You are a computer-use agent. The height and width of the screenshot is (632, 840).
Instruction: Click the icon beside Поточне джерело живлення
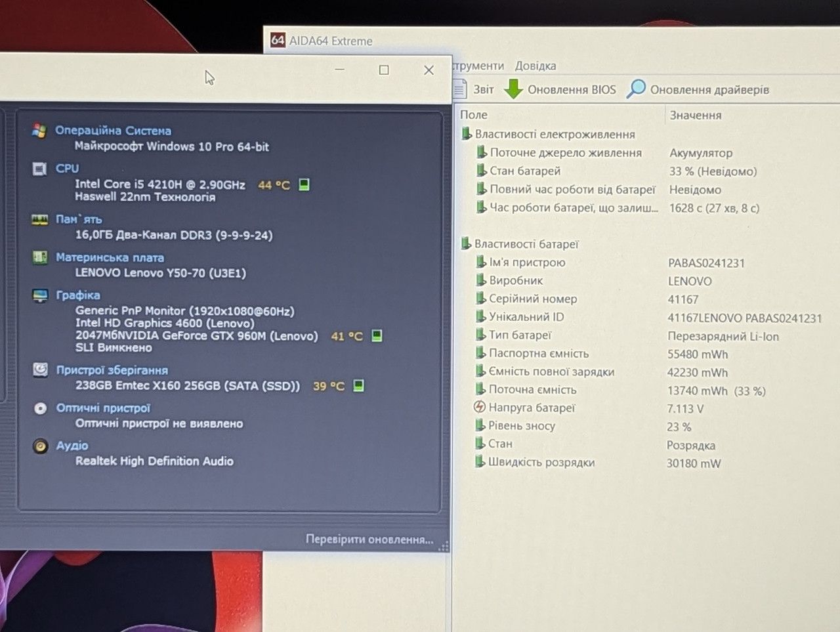482,152
